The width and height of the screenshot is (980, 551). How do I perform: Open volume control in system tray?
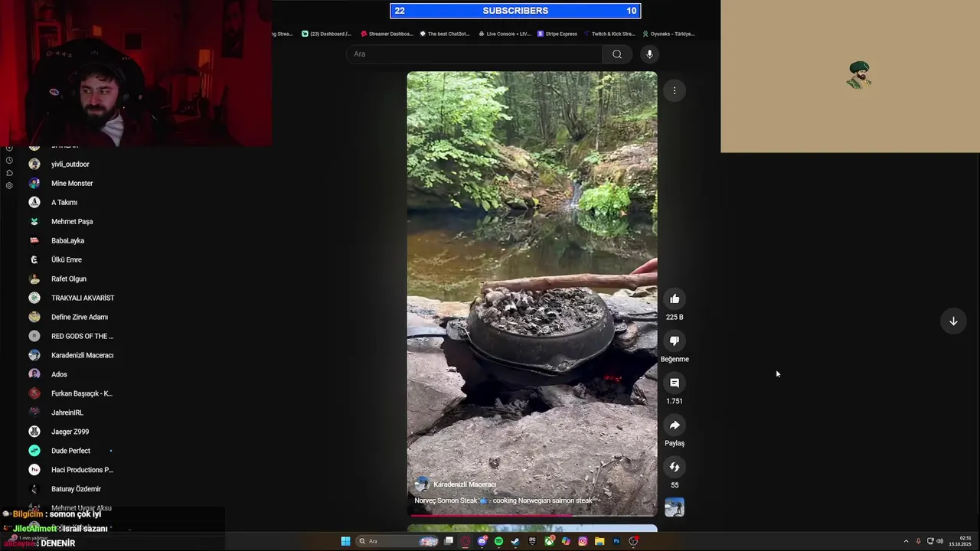point(939,541)
